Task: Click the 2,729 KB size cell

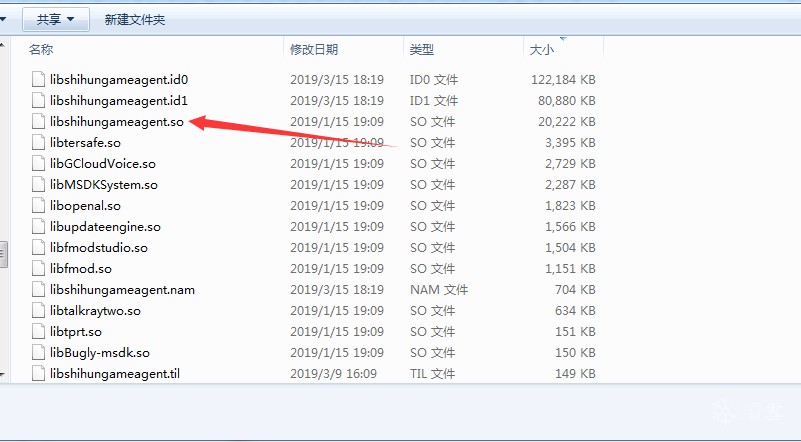Action: click(570, 164)
